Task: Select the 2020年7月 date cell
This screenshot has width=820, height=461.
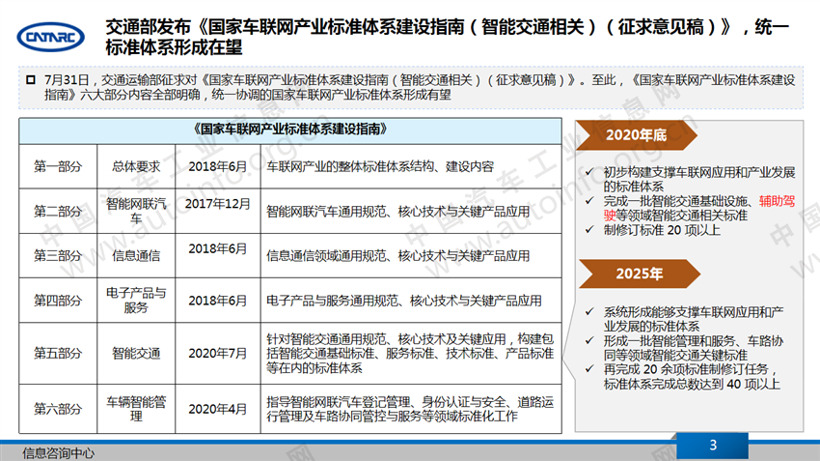Action: pyautogui.click(x=218, y=353)
